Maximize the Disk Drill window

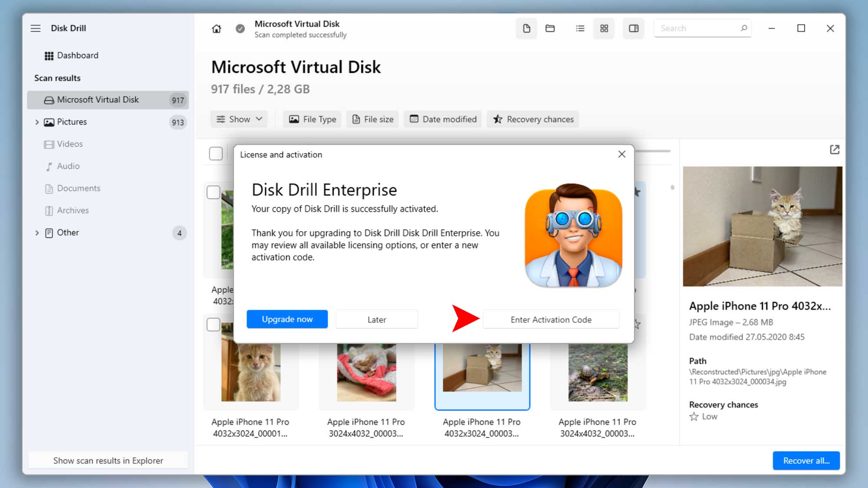click(x=801, y=28)
